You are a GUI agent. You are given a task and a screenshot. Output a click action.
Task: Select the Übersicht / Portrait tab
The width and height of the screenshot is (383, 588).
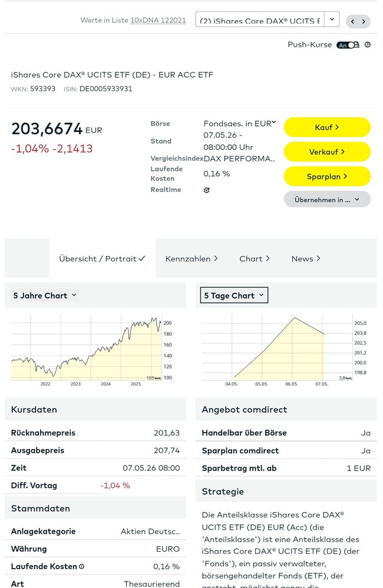pyautogui.click(x=102, y=259)
